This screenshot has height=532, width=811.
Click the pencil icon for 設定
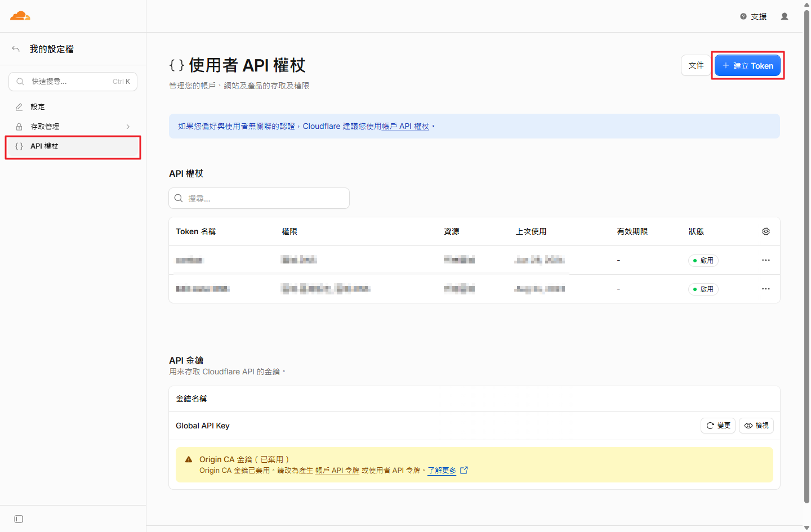click(19, 107)
